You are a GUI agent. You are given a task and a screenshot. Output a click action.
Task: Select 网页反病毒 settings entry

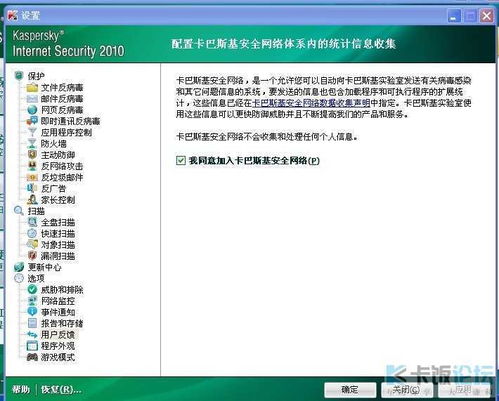pos(62,110)
